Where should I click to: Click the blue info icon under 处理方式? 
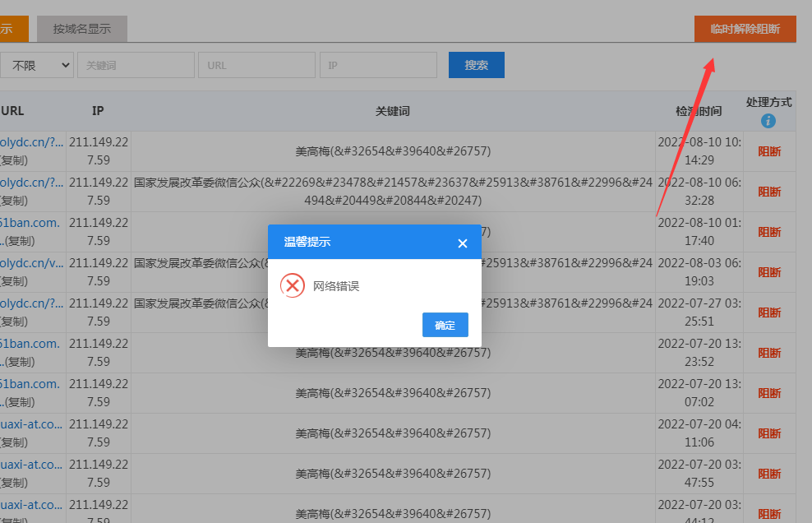coord(768,121)
